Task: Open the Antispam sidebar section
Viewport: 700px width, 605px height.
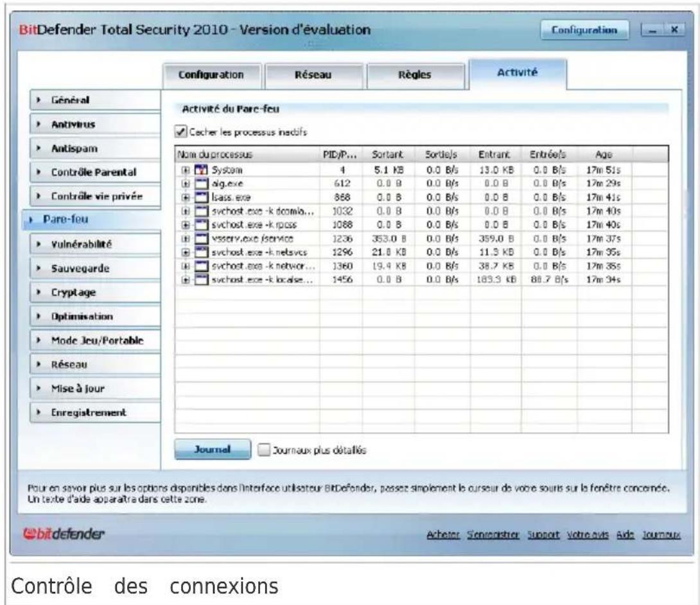Action: click(x=95, y=148)
